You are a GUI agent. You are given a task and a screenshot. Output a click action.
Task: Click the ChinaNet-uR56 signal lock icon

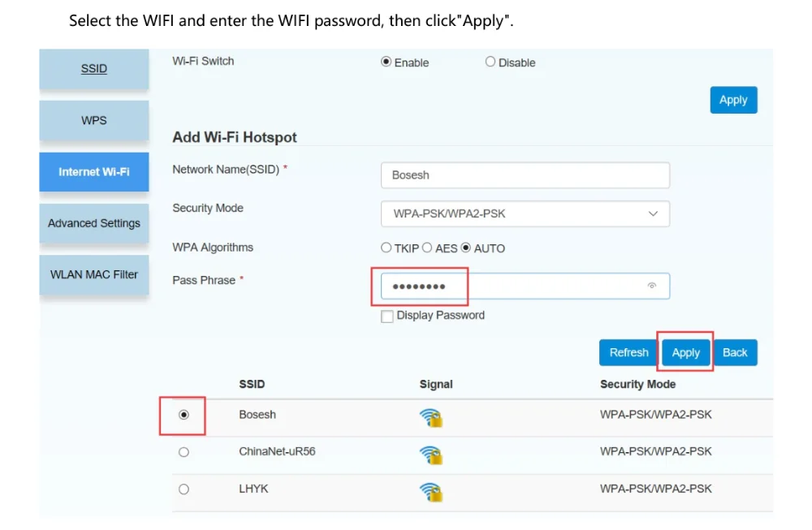pyautogui.click(x=431, y=455)
